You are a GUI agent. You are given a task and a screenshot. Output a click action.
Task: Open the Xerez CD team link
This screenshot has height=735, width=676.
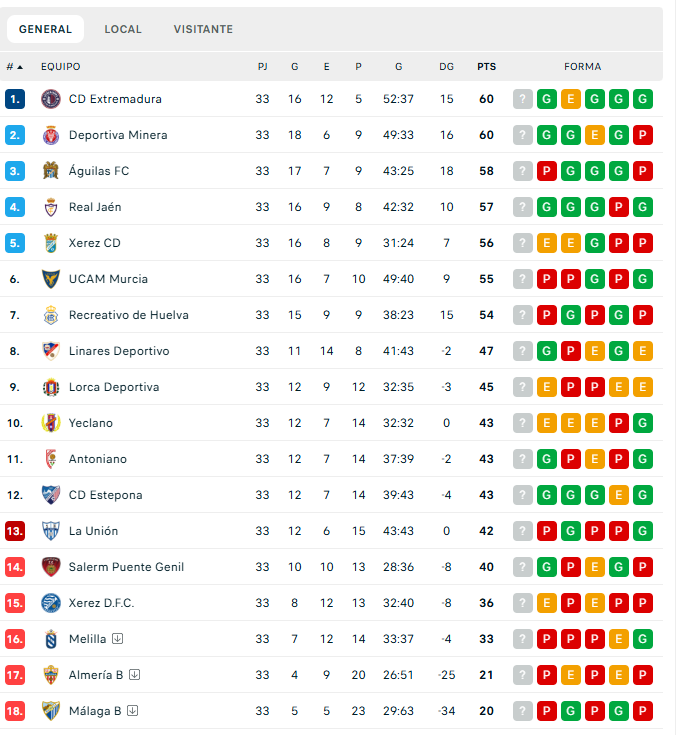(94, 243)
